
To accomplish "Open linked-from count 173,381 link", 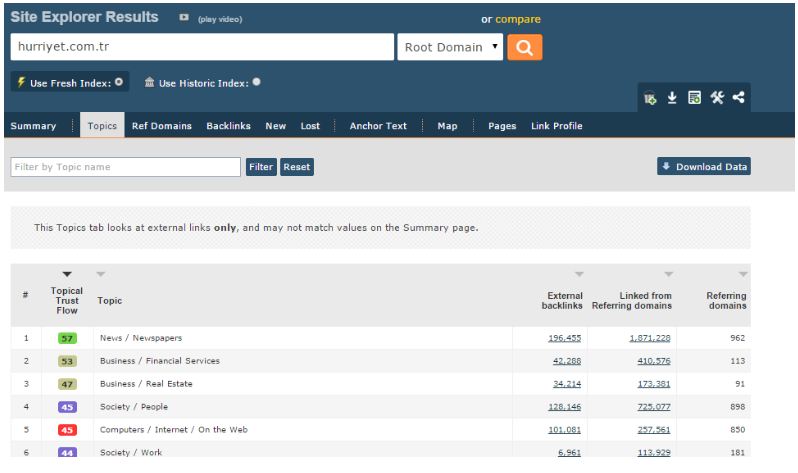I will [654, 384].
